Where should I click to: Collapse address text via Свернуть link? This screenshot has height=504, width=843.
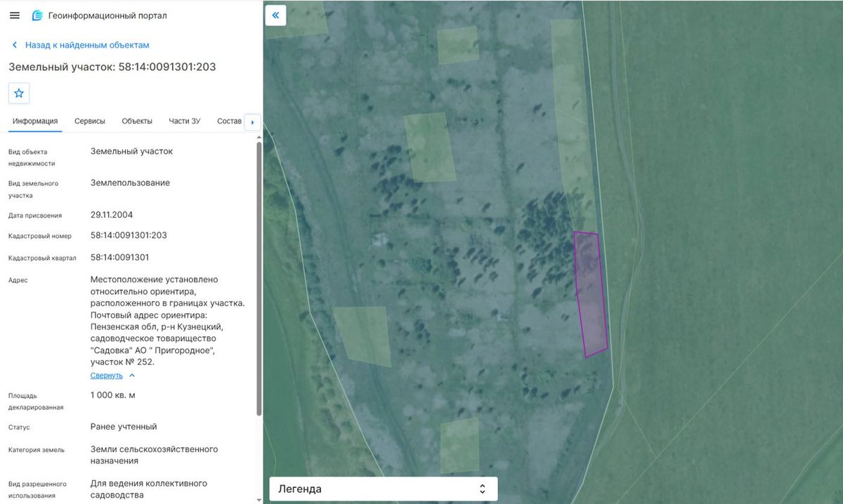click(107, 376)
